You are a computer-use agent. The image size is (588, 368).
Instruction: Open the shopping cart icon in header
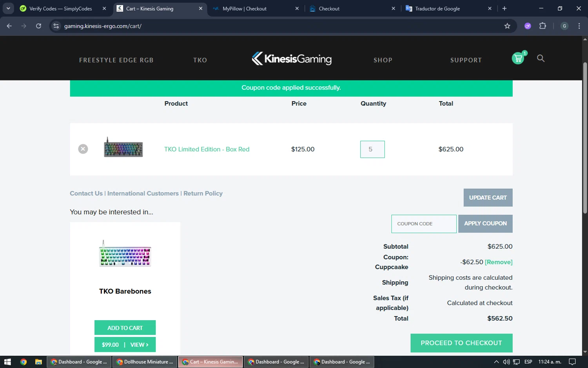518,58
